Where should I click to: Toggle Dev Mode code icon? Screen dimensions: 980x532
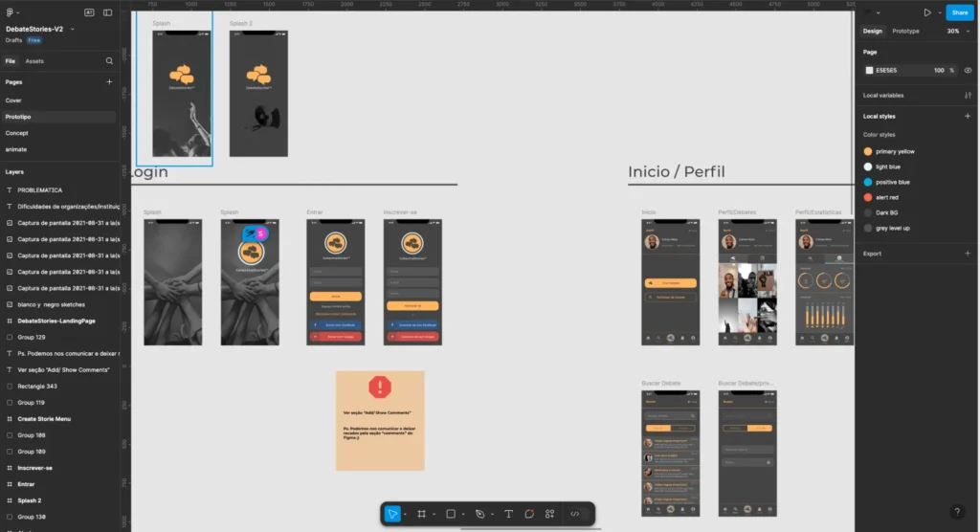(x=575, y=514)
